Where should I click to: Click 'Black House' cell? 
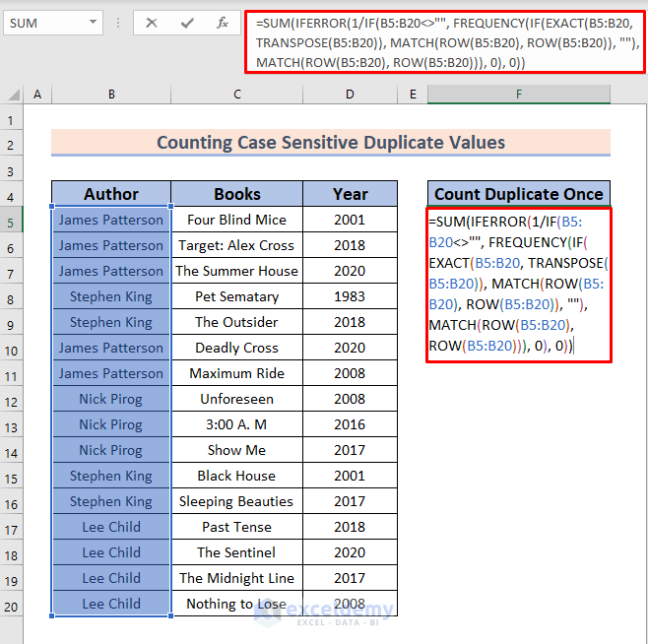click(x=236, y=476)
